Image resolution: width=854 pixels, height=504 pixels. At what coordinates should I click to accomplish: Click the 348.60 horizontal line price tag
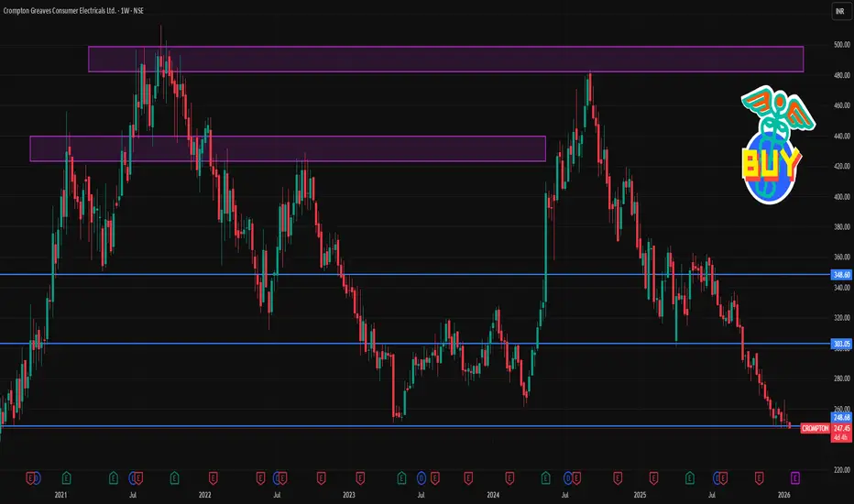point(841,275)
